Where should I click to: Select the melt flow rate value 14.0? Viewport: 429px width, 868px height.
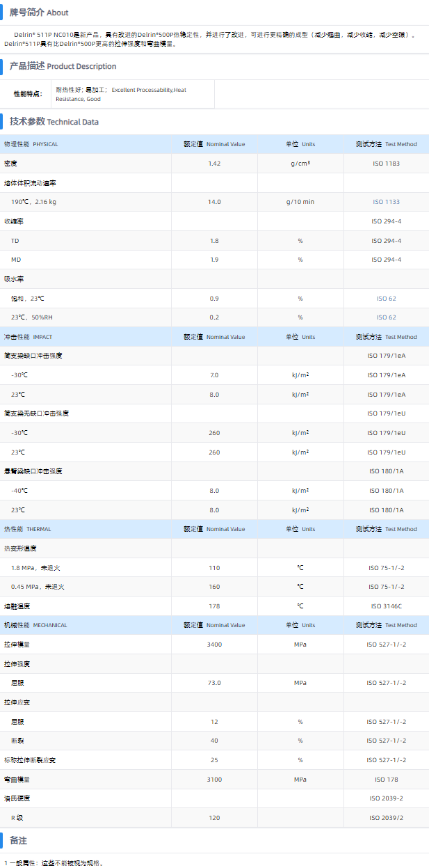coord(214,202)
